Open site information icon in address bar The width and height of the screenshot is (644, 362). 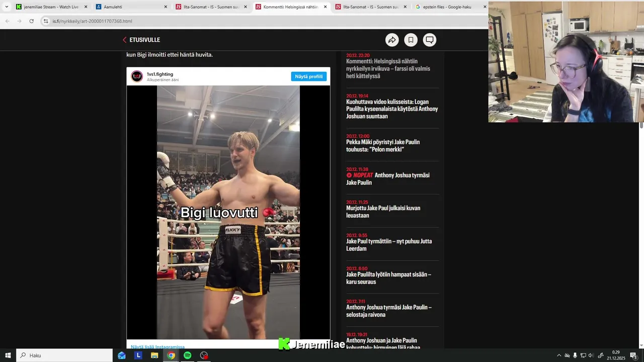click(x=46, y=21)
